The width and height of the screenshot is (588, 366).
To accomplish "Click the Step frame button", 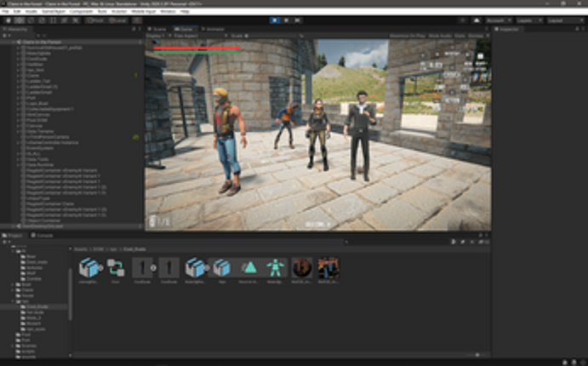I will 297,20.
